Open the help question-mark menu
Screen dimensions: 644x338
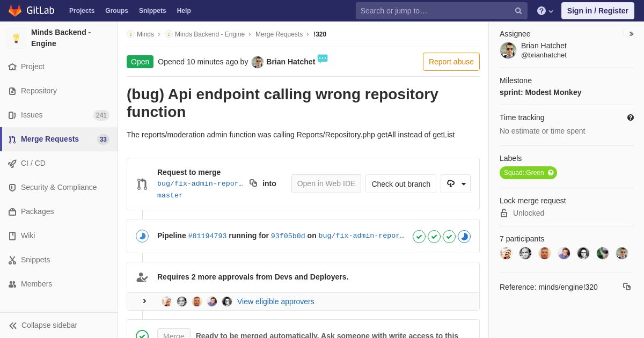pyautogui.click(x=545, y=11)
